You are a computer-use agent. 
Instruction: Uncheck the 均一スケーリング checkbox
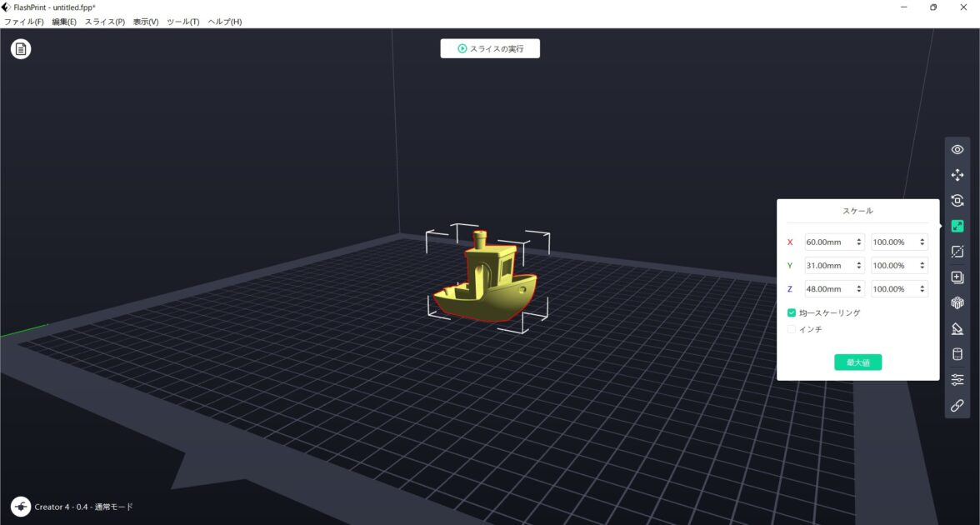click(792, 312)
